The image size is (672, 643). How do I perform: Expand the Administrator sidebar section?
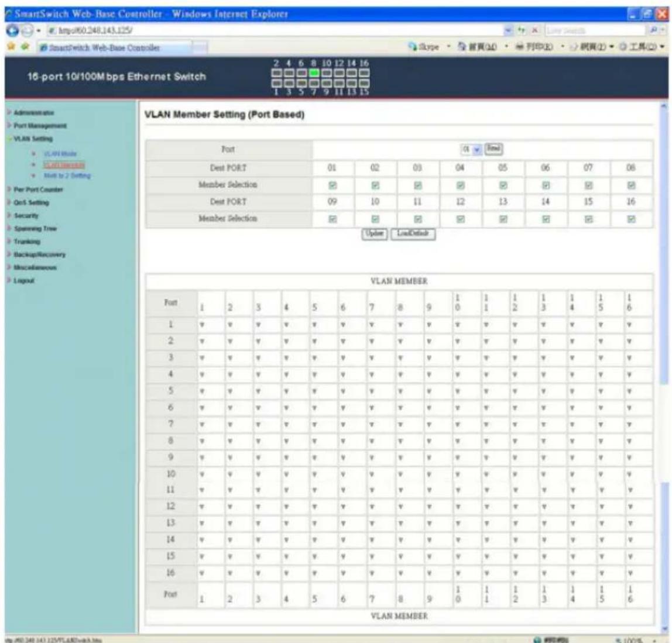[x=33, y=113]
